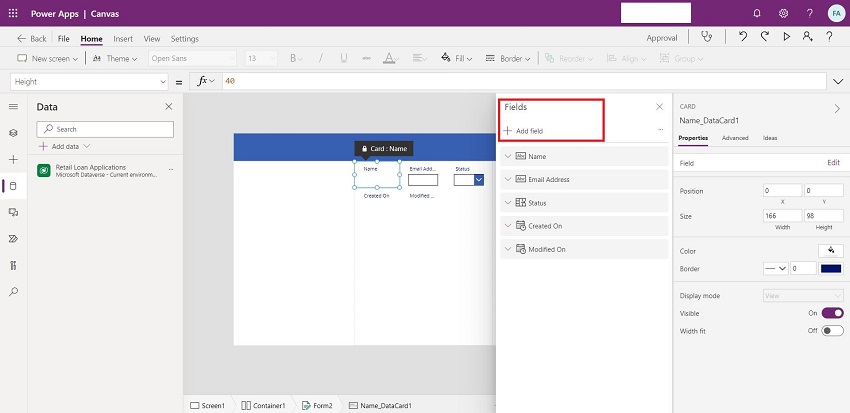The height and width of the screenshot is (413, 850).
Task: Open the dark blue border color swatch
Action: click(x=831, y=268)
